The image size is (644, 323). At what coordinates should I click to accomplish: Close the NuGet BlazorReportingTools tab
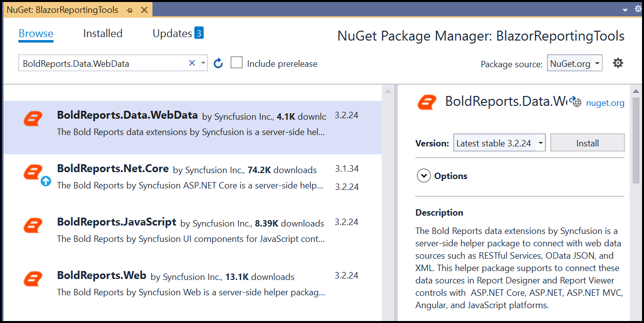click(x=144, y=10)
